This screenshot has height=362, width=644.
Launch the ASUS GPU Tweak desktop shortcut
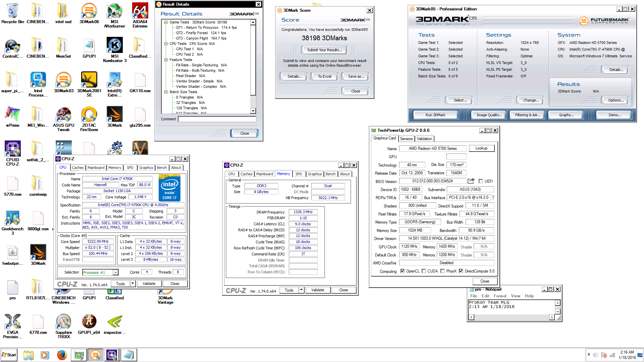63,119
